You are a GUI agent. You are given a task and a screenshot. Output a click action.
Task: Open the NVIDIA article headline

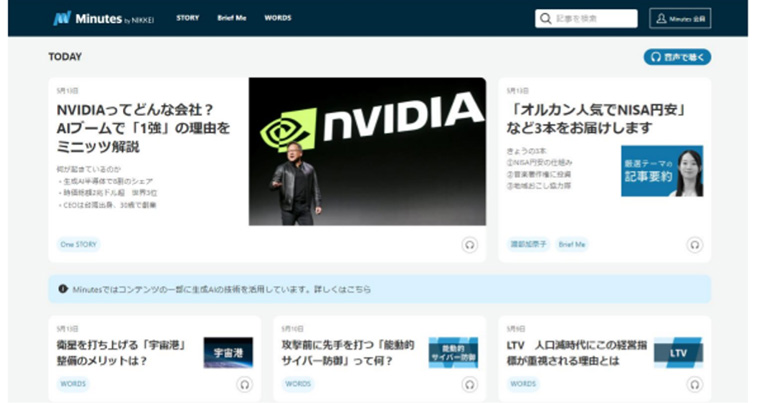(x=143, y=128)
